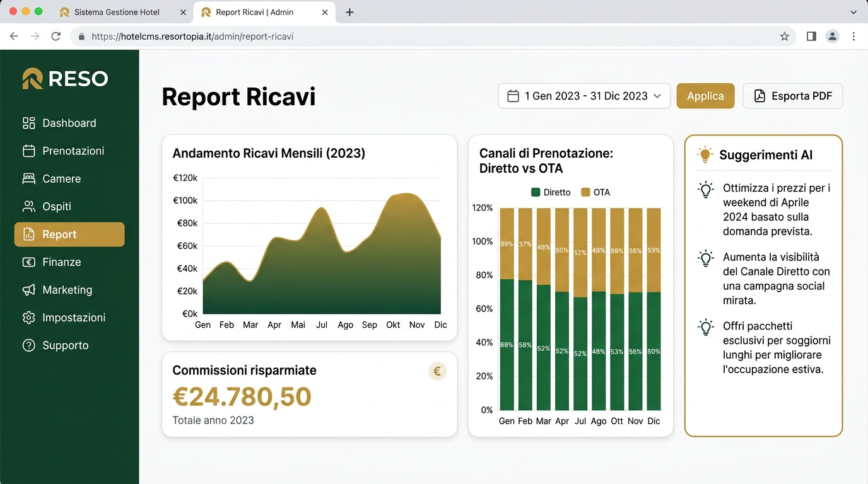Screen dimensions: 868x484
Task: Click the Dashboard grid icon
Action: [28, 123]
